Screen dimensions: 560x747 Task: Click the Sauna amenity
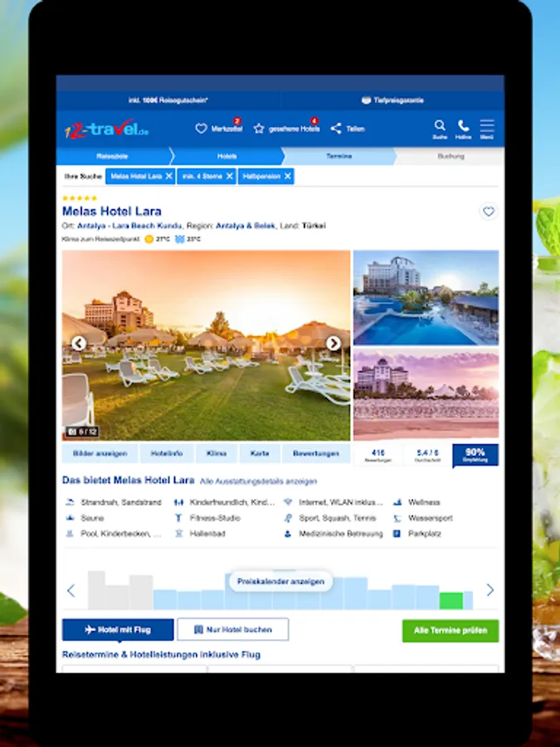(x=85, y=518)
